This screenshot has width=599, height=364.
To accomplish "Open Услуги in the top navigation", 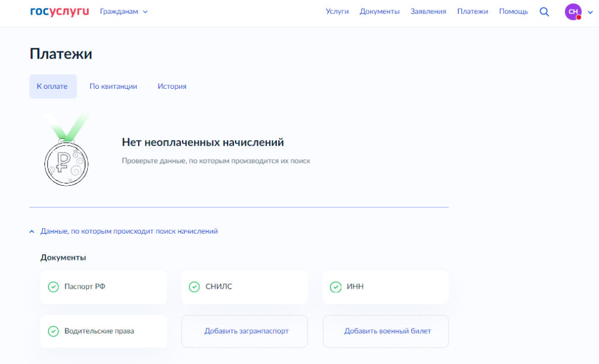I will (x=337, y=12).
